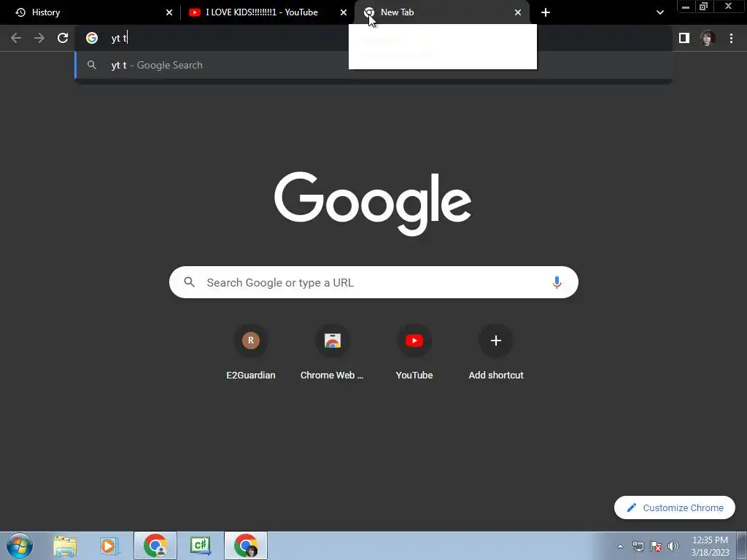This screenshot has width=747, height=560.
Task: Open the E2Guardian shortcut
Action: point(251,352)
